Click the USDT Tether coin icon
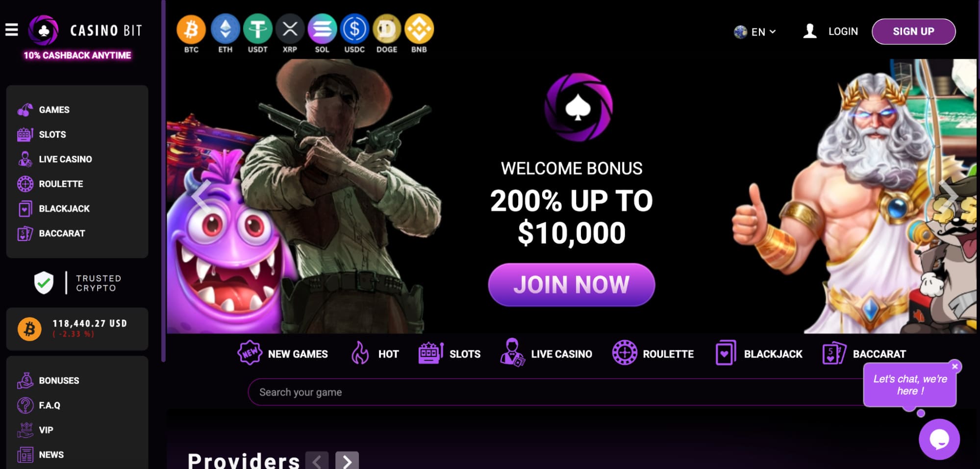Image resolution: width=980 pixels, height=469 pixels. [257, 29]
